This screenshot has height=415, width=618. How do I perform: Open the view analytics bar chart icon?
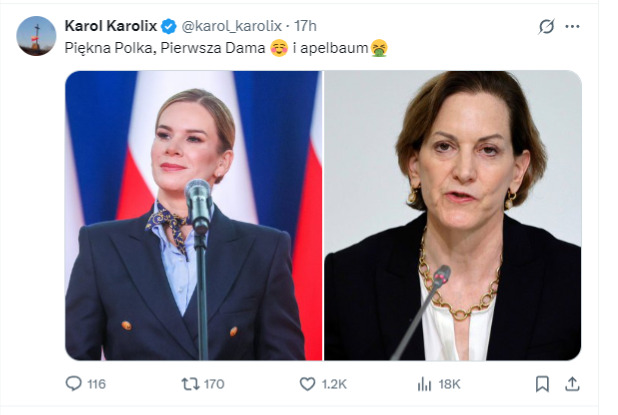coord(423,383)
